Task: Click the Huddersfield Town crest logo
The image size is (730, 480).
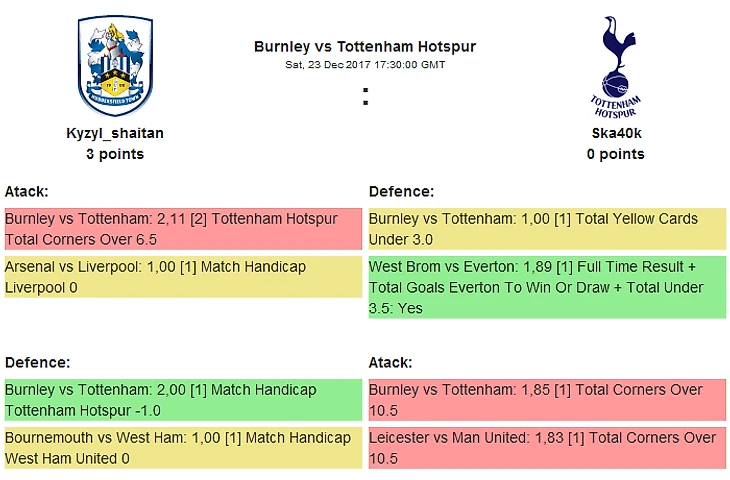Action: [115, 66]
